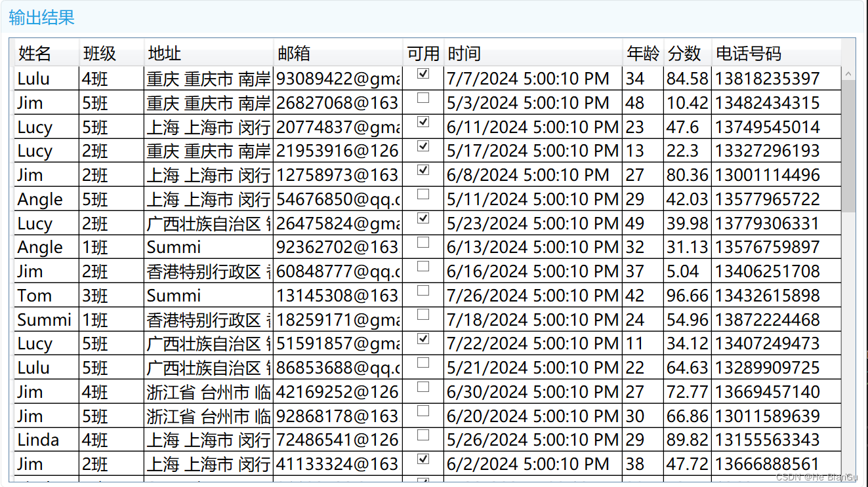This screenshot has width=868, height=487.
Task: Click the age cell 49
Action: [643, 224]
